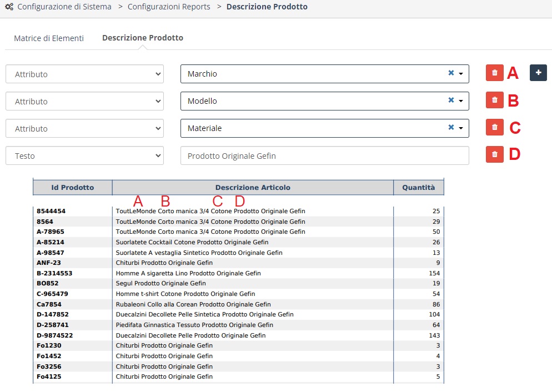Screen dimensions: 552x392
Task: Delete the Prodotto Originale Gefin text row
Action: [x=495, y=154]
